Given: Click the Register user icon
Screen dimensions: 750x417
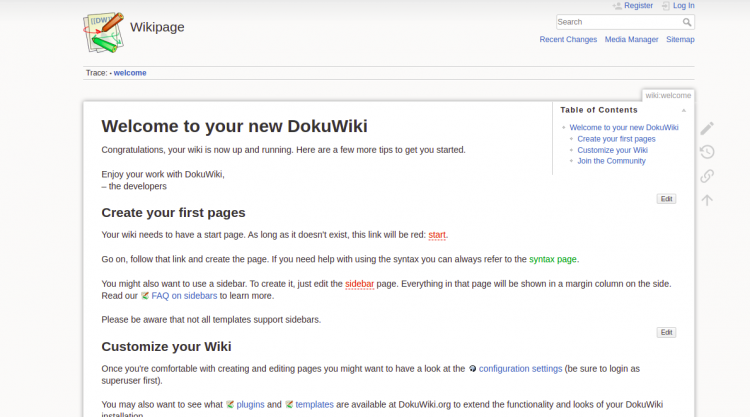Looking at the screenshot, I should (x=617, y=6).
